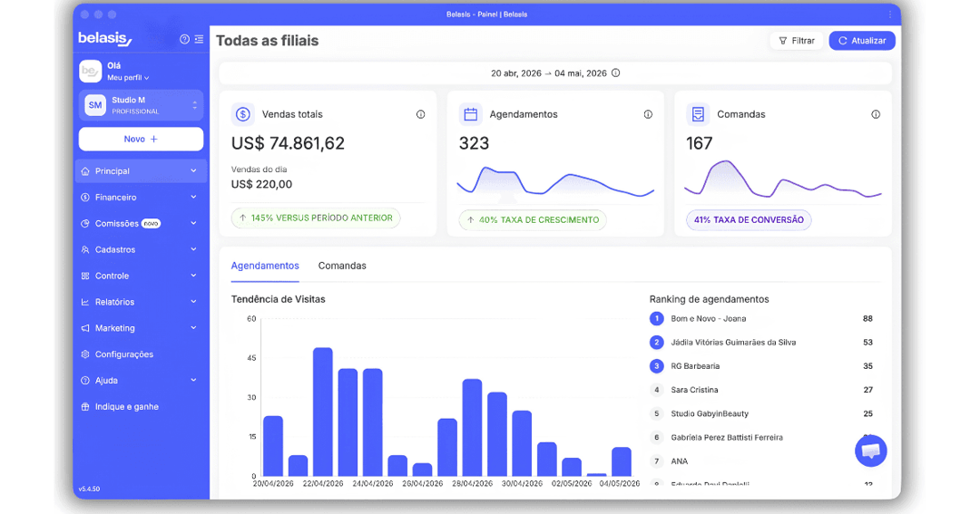Expand the Ajuda menu chevron
The image size is (980, 514).
[x=194, y=381]
